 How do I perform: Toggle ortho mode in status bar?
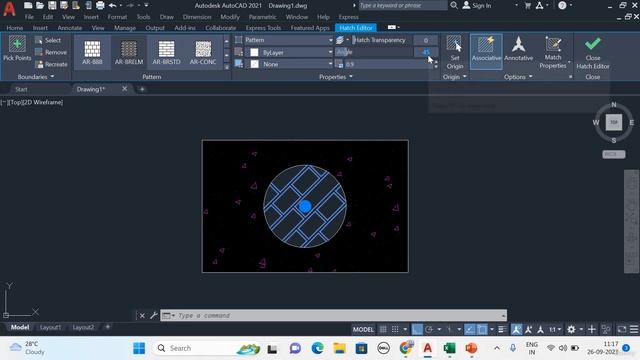[x=417, y=329]
